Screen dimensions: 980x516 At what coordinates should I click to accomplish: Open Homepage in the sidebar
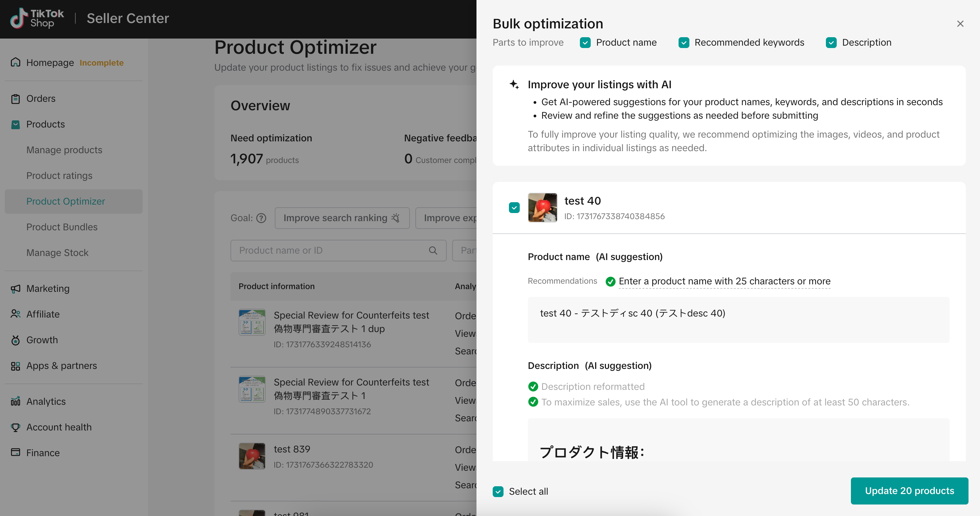point(50,63)
